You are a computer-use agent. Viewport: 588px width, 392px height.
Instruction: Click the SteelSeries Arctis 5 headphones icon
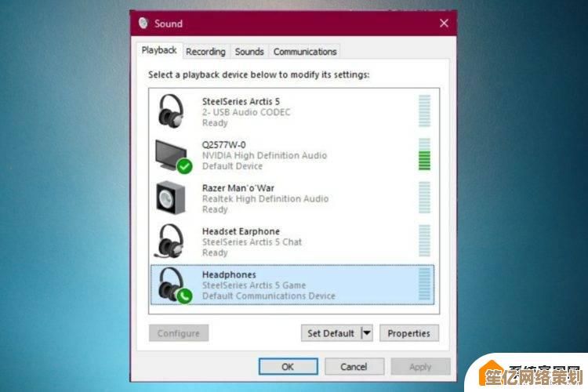171,111
